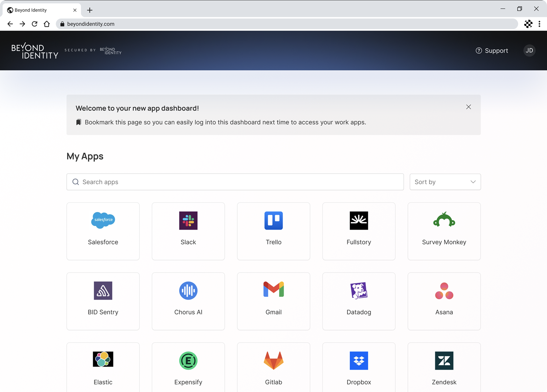Launch the Zendesk app icon
The image size is (547, 392).
point(444,360)
